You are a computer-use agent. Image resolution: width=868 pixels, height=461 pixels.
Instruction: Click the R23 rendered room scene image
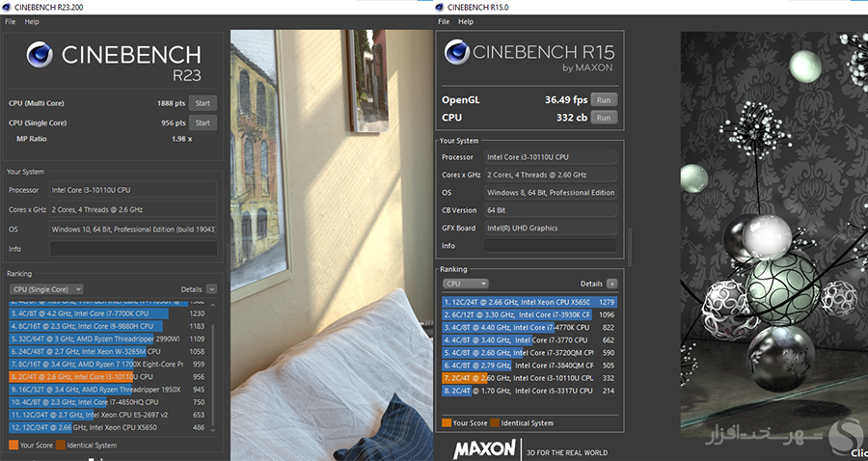coord(332,245)
